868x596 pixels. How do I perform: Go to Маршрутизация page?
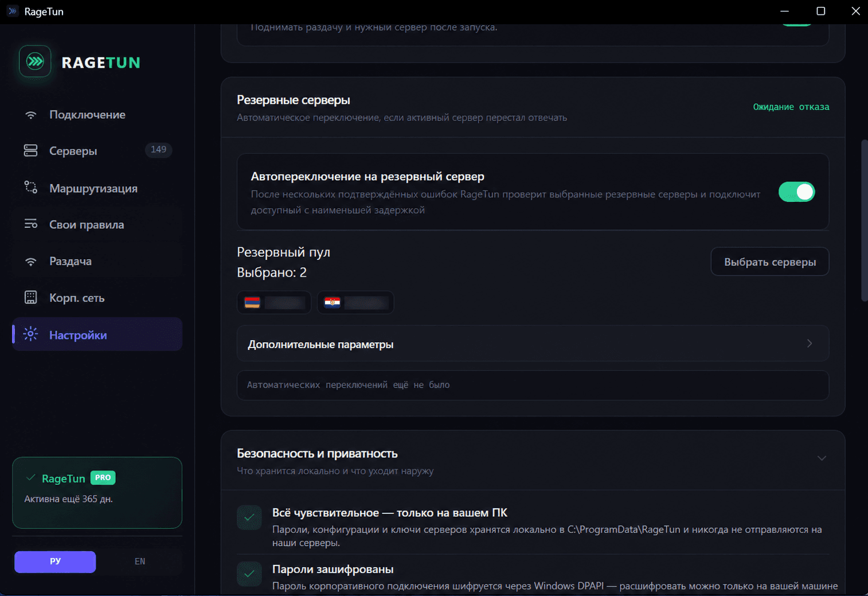pyautogui.click(x=97, y=188)
